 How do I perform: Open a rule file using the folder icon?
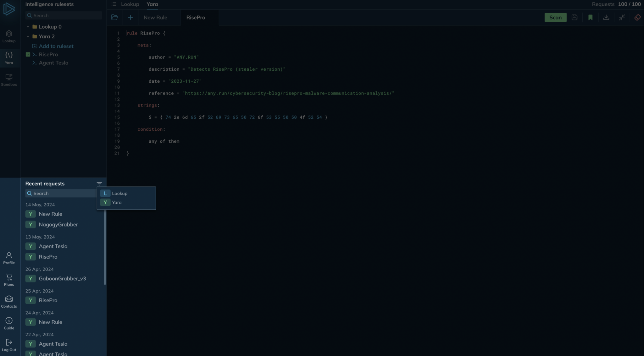tap(114, 17)
